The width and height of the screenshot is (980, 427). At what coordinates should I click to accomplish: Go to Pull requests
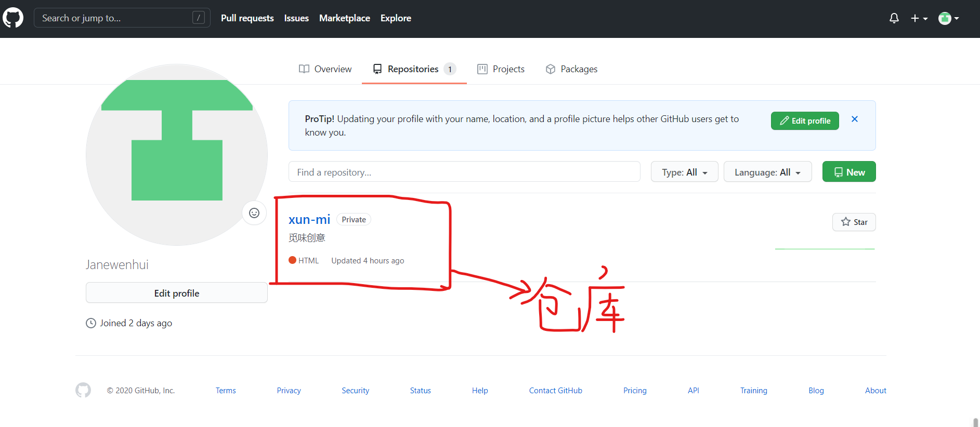[x=247, y=18]
